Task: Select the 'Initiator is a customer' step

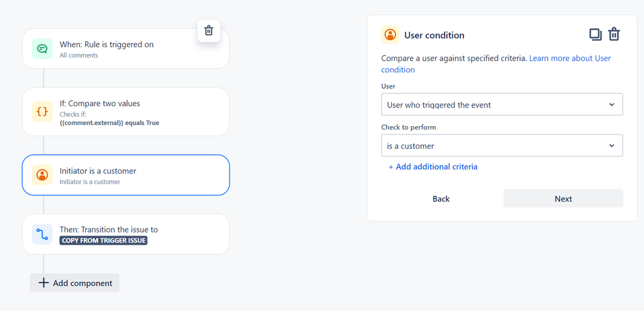Action: [x=126, y=175]
